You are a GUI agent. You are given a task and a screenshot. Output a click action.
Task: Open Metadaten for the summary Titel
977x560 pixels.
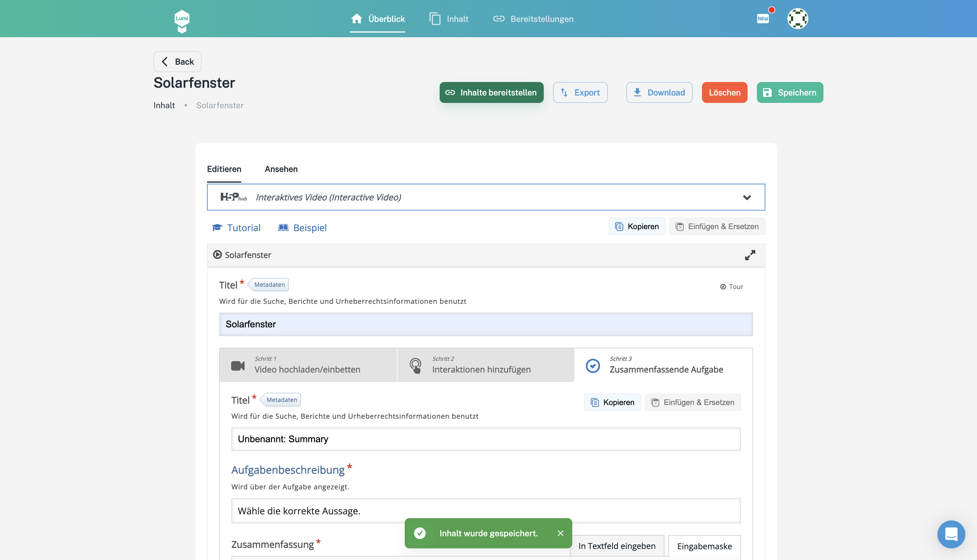(281, 400)
